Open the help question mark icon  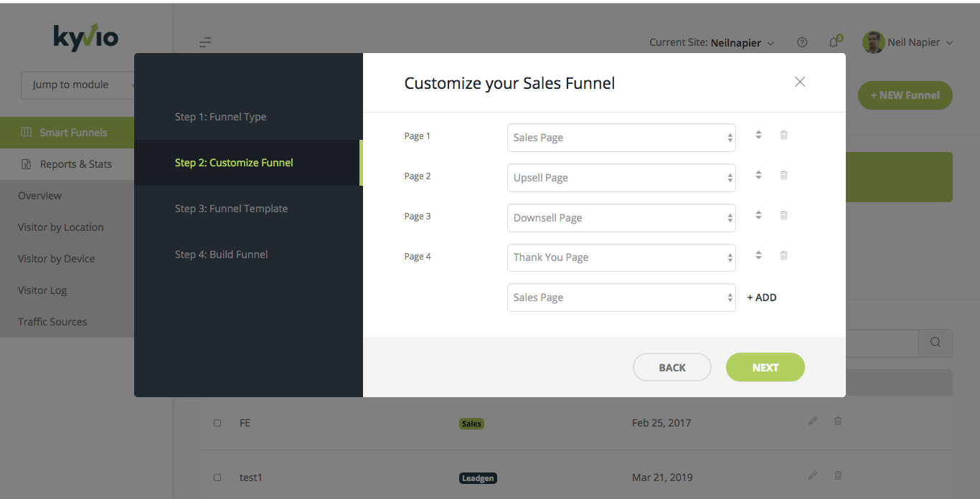click(802, 42)
